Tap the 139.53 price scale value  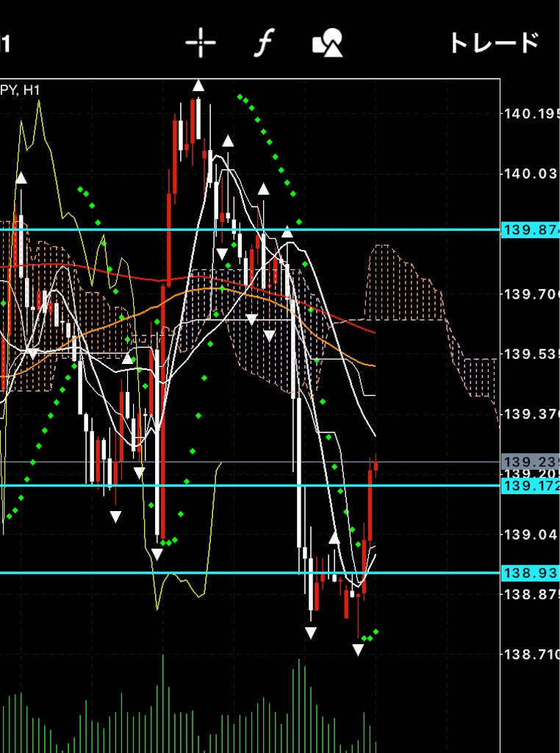(x=531, y=354)
